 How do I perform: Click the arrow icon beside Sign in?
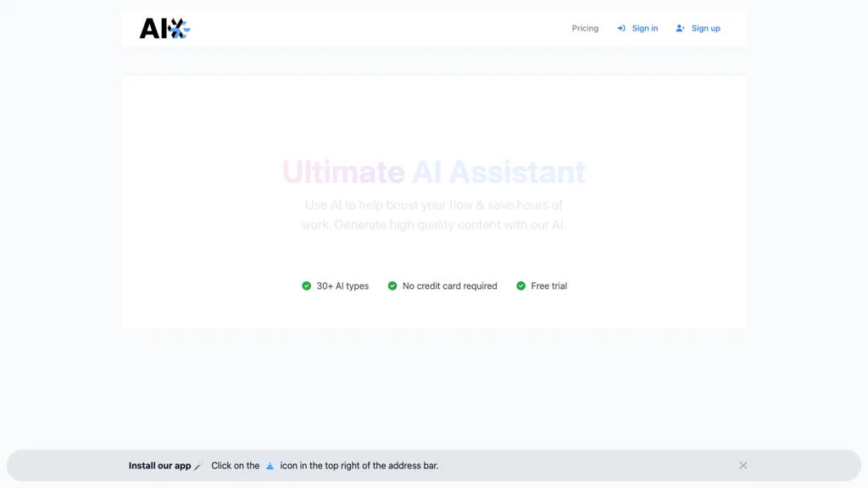click(x=621, y=28)
